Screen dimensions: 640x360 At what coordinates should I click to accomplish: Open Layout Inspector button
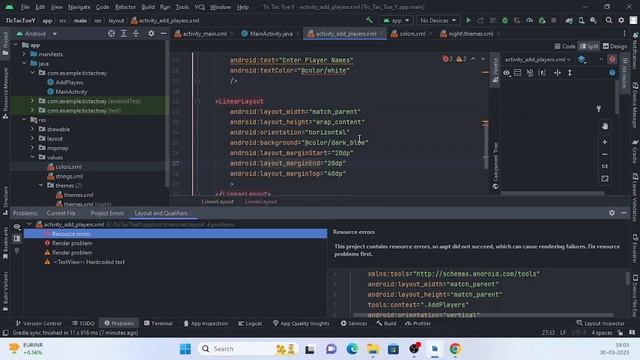[600, 323]
